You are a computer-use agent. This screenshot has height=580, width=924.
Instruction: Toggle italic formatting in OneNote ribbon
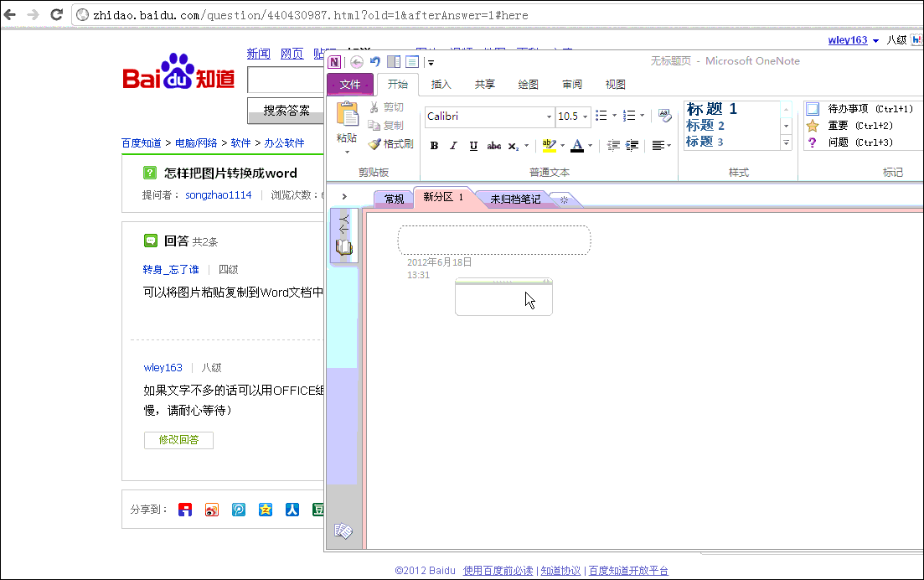pyautogui.click(x=453, y=146)
